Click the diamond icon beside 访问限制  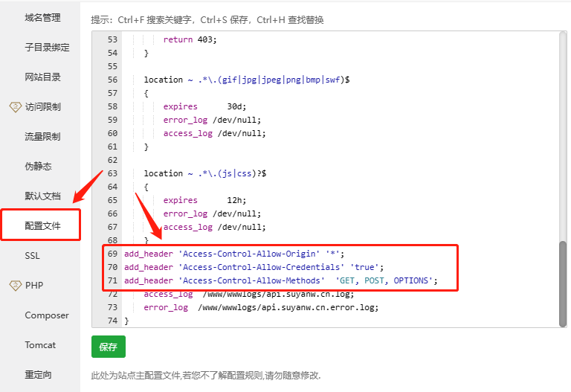(x=16, y=107)
